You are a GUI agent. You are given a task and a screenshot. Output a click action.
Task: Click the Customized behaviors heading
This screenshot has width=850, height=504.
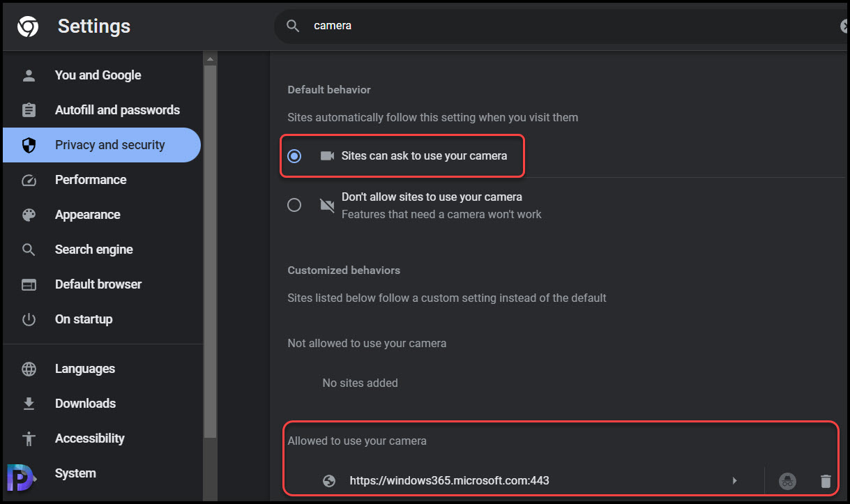pos(344,270)
